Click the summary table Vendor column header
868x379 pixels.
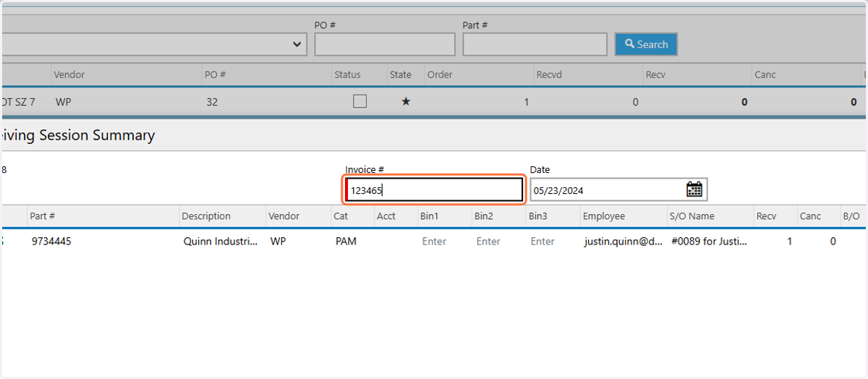284,216
